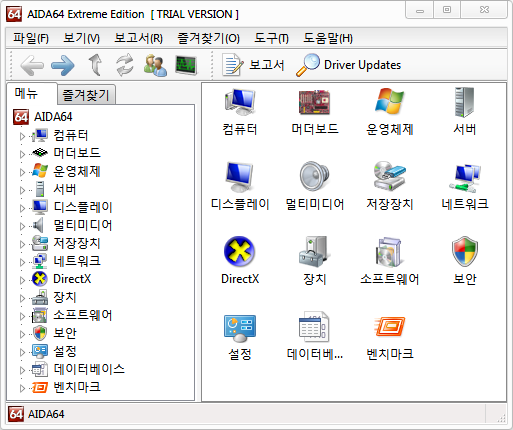
Task: Click the Driver Updates button
Action: (x=349, y=65)
